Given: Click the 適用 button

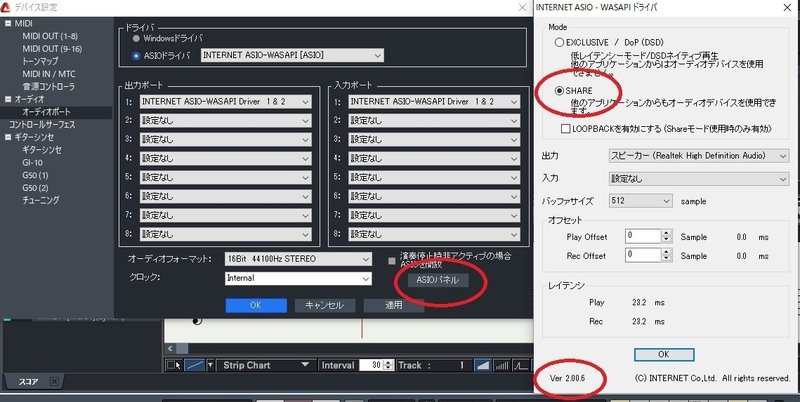Looking at the screenshot, I should click(393, 305).
